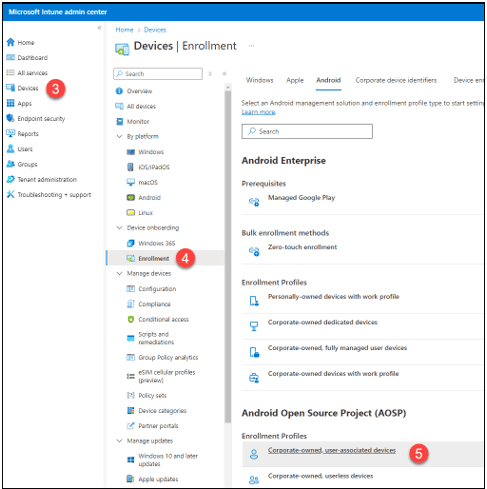Click the Android enrollment search box
Viewport: 487px width, 489px height.
307,131
